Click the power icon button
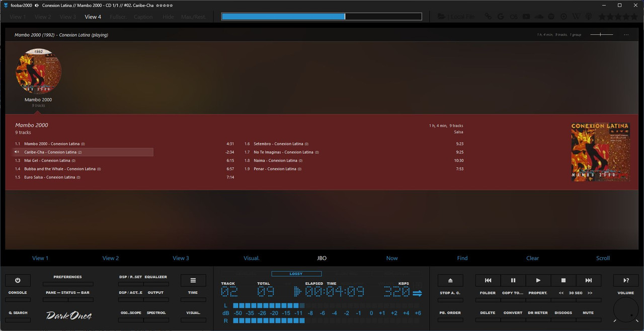Image resolution: width=644 pixels, height=331 pixels. click(x=18, y=280)
